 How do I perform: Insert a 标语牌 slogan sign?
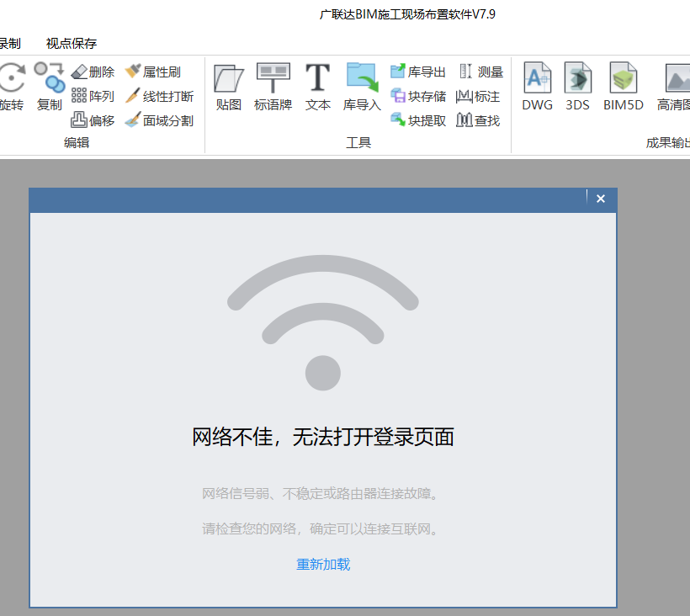pos(273,87)
